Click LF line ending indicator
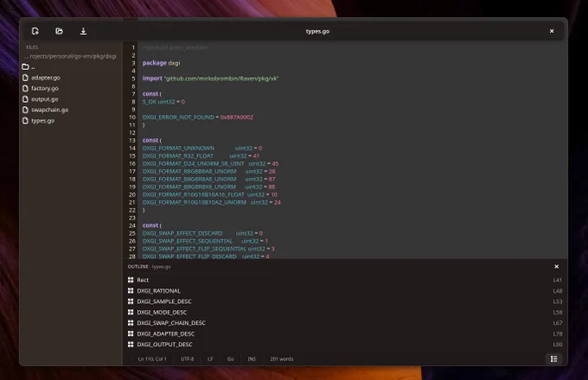Image resolution: width=588 pixels, height=380 pixels. click(x=210, y=359)
